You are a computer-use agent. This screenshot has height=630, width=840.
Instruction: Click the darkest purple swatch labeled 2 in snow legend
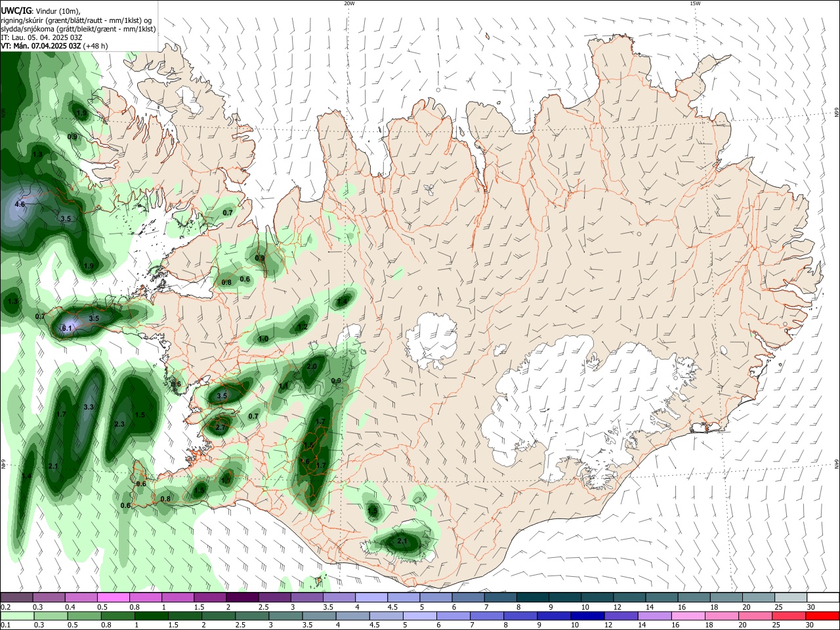pos(242,597)
